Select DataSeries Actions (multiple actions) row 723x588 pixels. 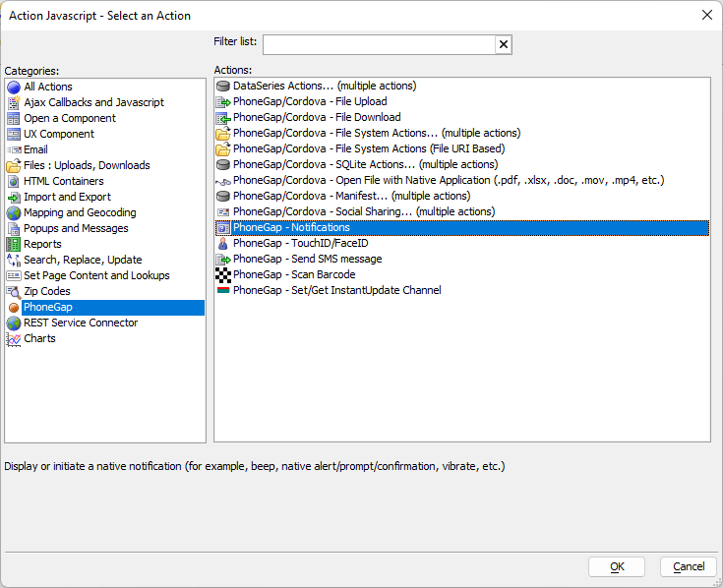[x=325, y=86]
